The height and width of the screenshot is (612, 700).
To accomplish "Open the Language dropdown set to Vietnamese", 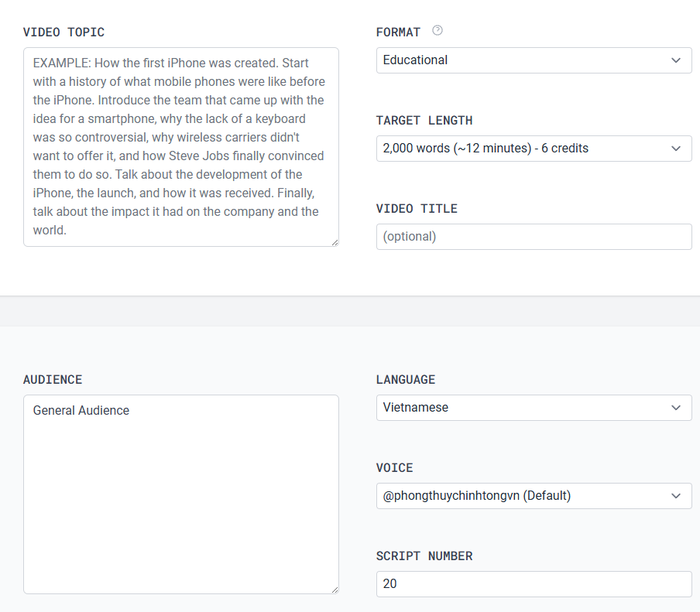I will [534, 408].
